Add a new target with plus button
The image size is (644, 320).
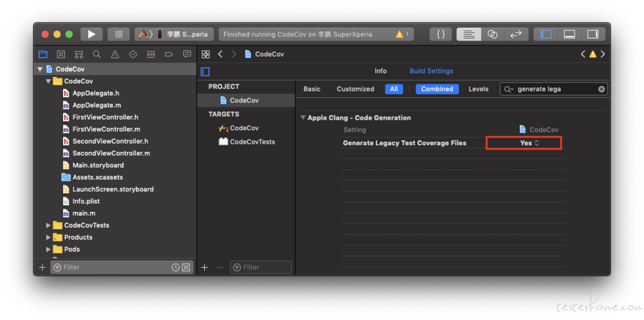tap(205, 267)
